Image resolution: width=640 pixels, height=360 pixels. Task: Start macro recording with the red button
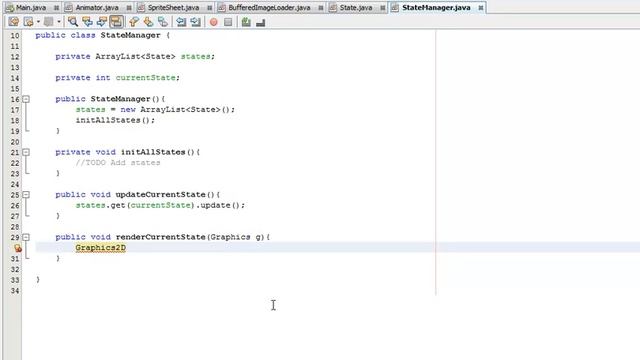(213, 22)
